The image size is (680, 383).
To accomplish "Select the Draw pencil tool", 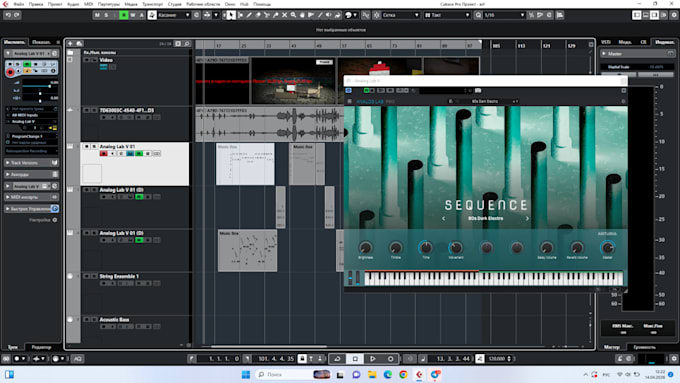I will (x=249, y=15).
